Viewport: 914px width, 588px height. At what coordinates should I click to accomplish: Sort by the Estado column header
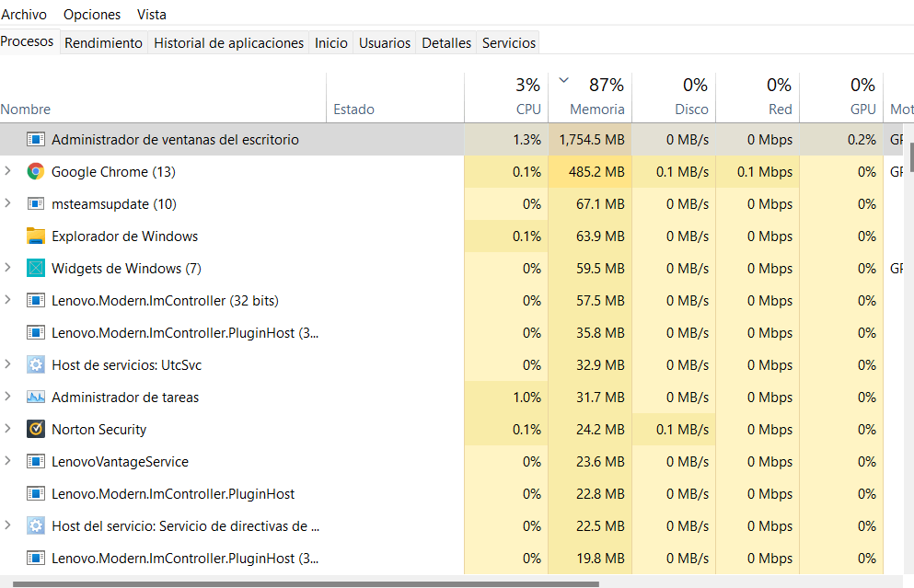pos(395,98)
